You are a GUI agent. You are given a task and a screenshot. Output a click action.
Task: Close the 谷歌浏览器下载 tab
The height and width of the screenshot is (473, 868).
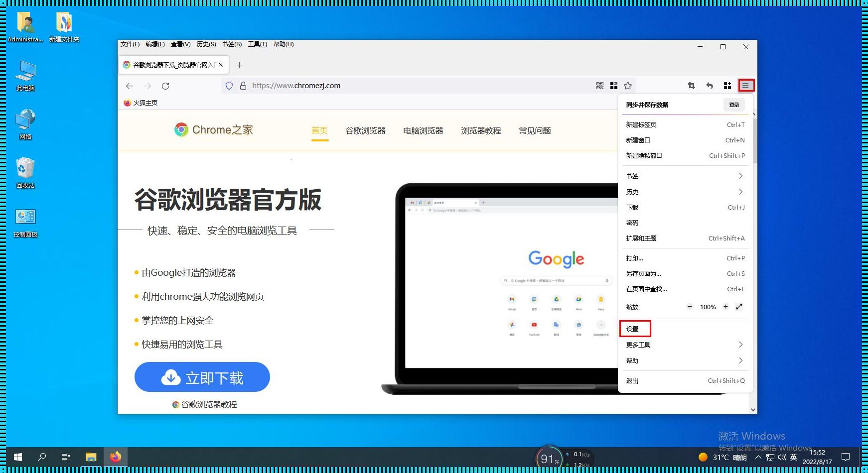click(x=221, y=65)
